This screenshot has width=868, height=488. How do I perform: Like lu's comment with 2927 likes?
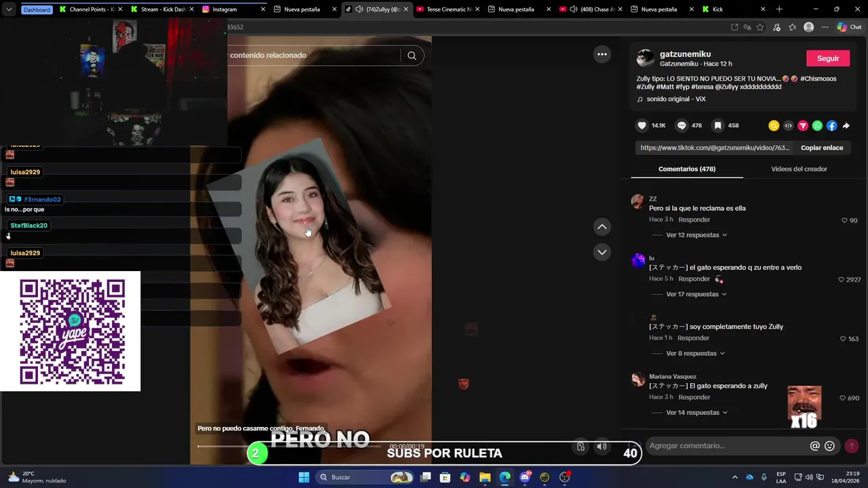[841, 279]
